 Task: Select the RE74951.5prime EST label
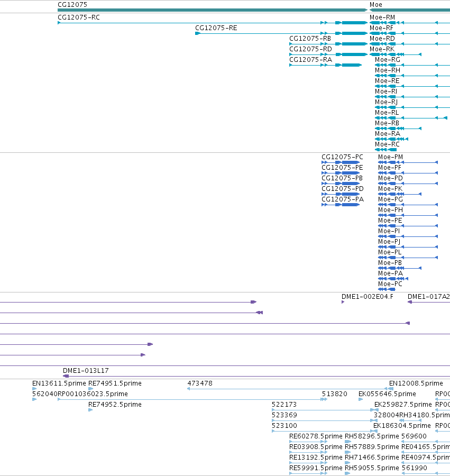click(x=115, y=383)
